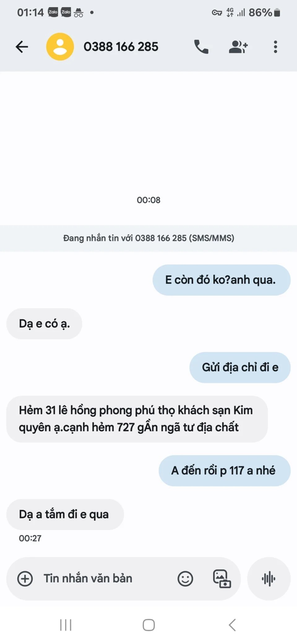
Task: Tap the address message mentioning Kim quyên
Action: [137, 419]
